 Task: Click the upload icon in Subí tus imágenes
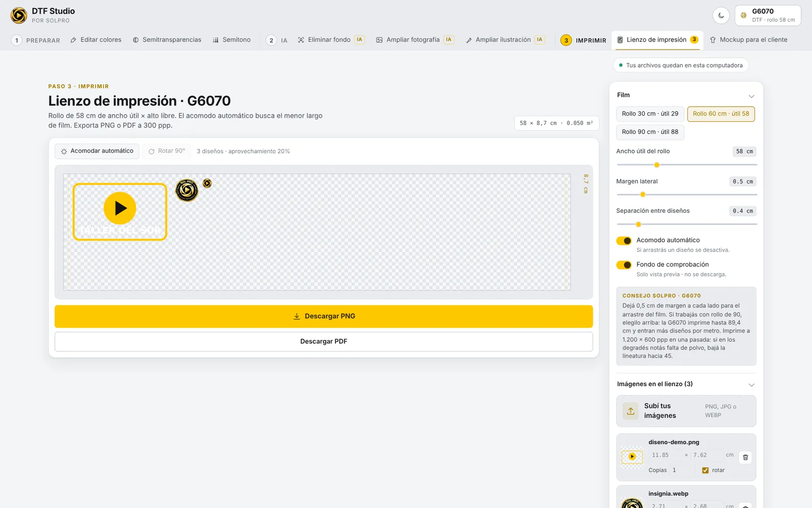[x=630, y=411]
